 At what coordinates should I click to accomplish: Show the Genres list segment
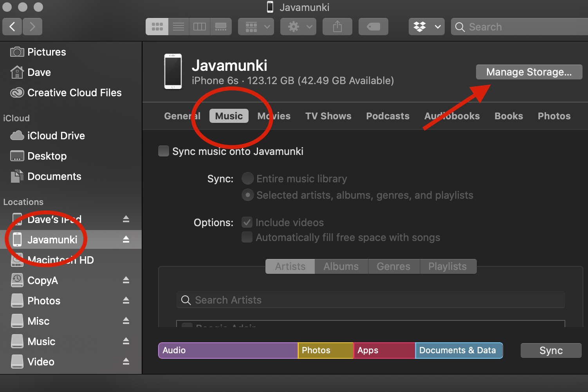coord(394,266)
